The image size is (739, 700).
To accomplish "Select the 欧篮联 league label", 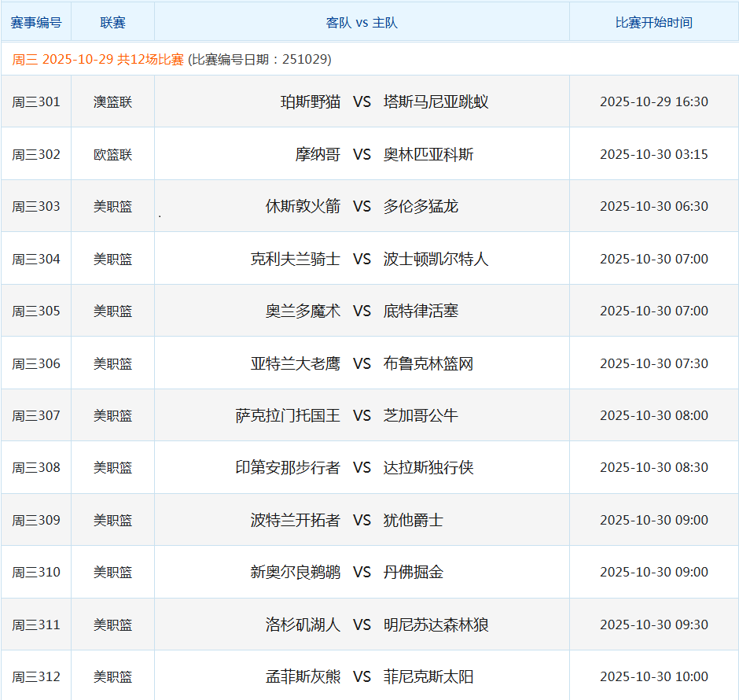I will pyautogui.click(x=112, y=154).
